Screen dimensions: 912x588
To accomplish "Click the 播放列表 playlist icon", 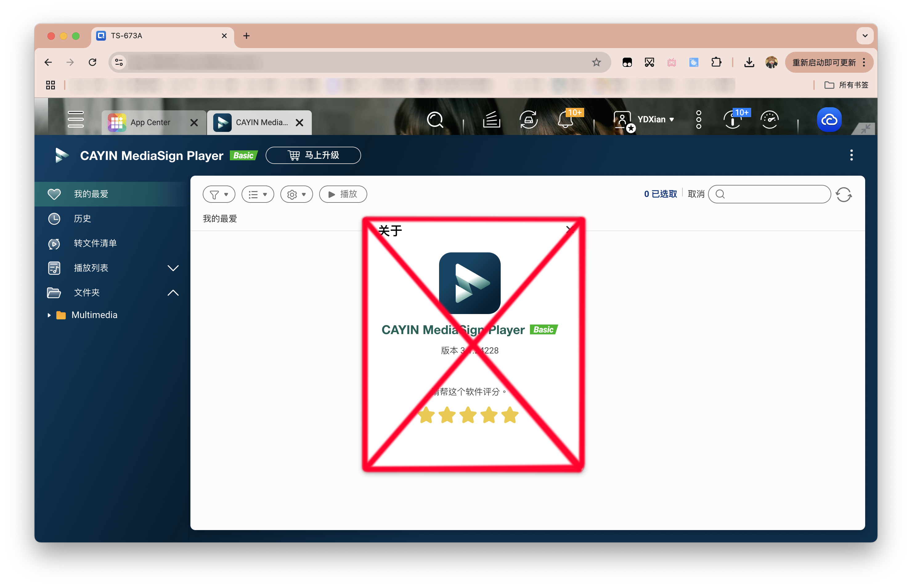I will [x=54, y=268].
